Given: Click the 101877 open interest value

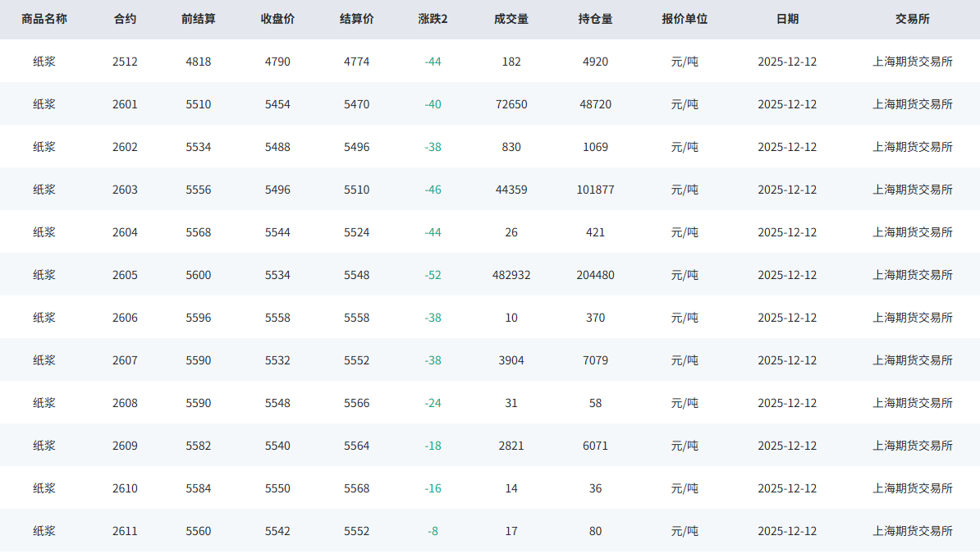Looking at the screenshot, I should (x=595, y=190).
